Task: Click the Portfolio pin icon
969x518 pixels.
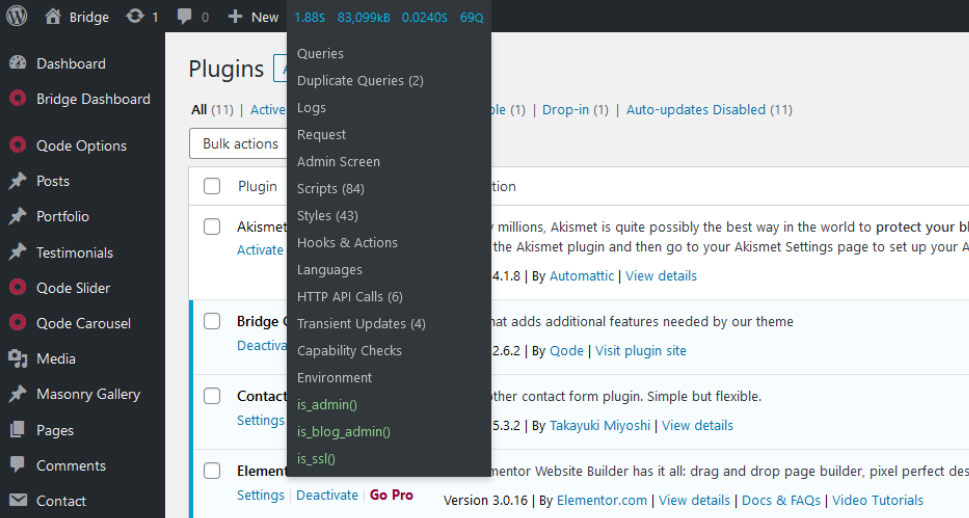Action: (18, 216)
